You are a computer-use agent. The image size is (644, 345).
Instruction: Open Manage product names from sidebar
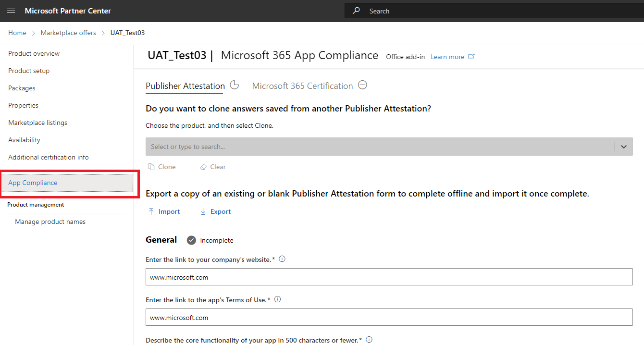(50, 222)
